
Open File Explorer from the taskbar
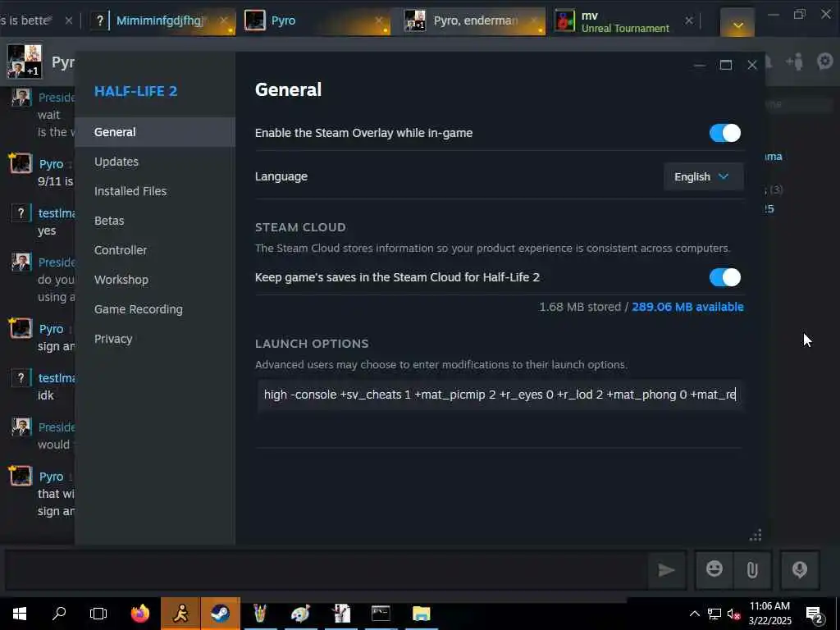point(421,614)
